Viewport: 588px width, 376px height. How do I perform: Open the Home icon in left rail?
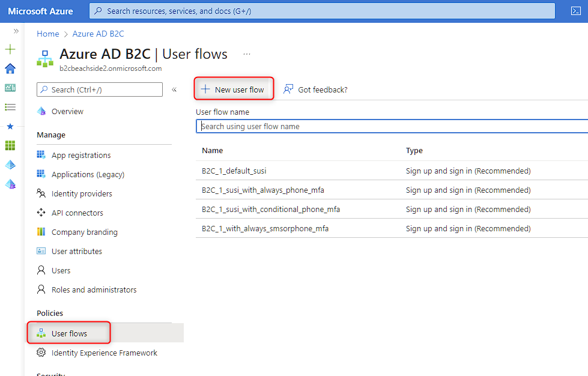pos(10,68)
